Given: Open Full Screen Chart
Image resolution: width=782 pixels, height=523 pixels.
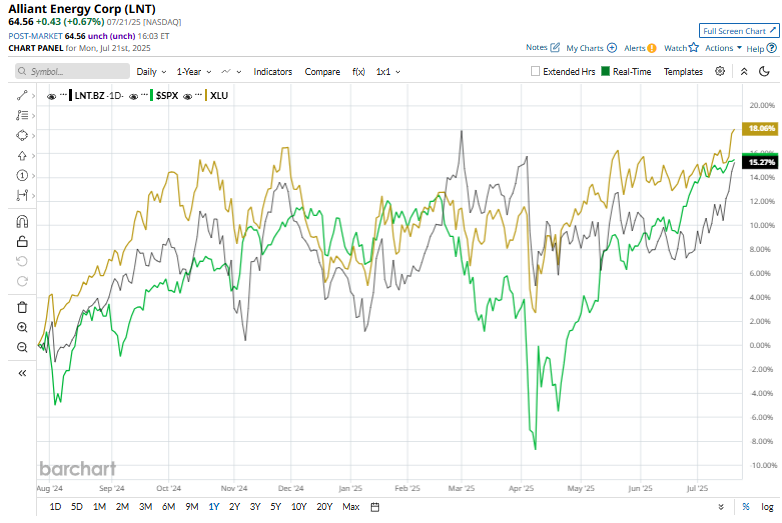Looking at the screenshot, I should click(x=739, y=31).
